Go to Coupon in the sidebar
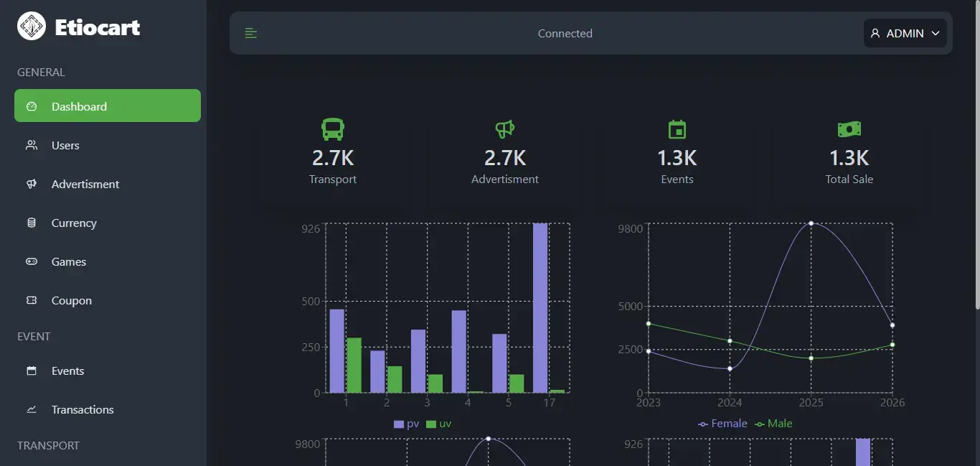The image size is (980, 466). tap(71, 300)
